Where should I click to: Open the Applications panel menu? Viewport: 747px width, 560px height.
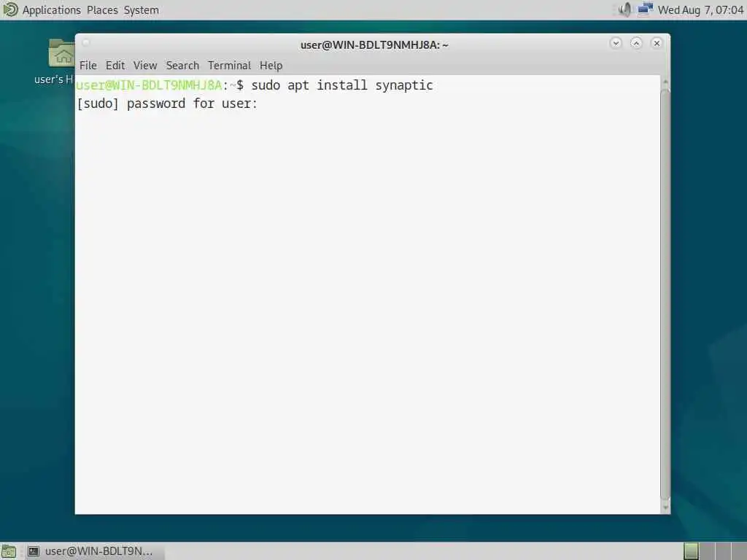tap(52, 10)
